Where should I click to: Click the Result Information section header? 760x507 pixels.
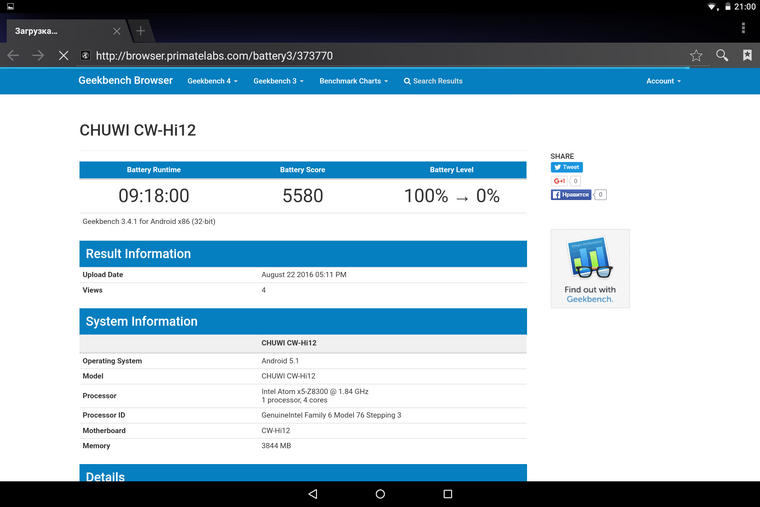pyautogui.click(x=303, y=254)
